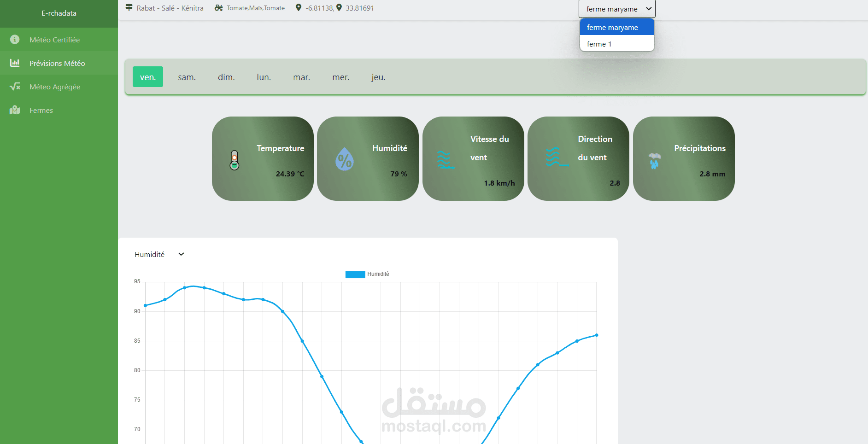The width and height of the screenshot is (868, 444).
Task: Click the first data point on humidity curve
Action: pyautogui.click(x=145, y=305)
